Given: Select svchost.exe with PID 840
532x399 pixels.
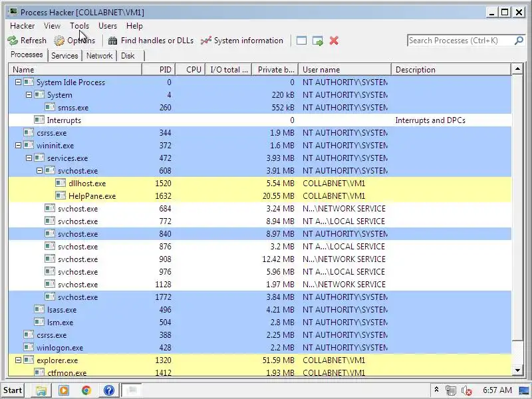Looking at the screenshot, I should click(260, 234).
